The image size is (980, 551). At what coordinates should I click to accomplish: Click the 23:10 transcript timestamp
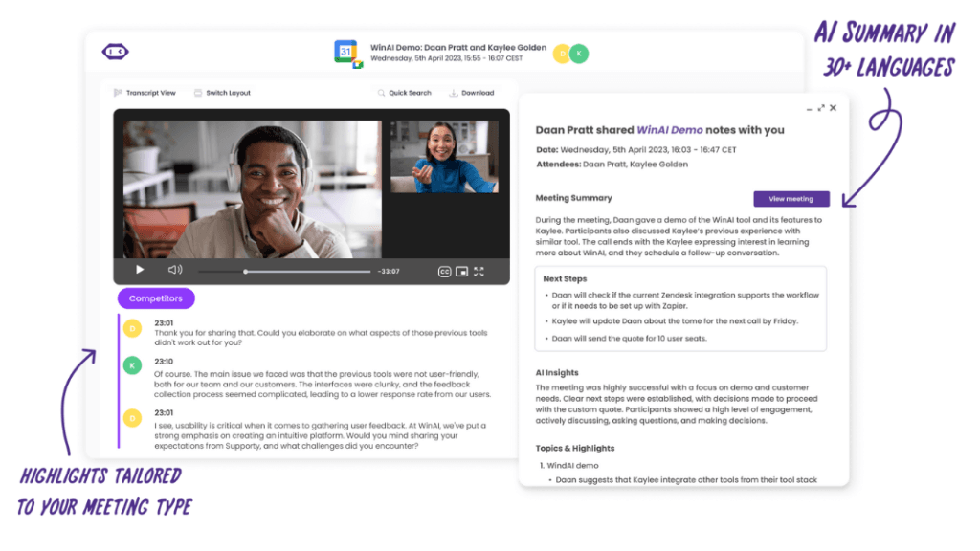pyautogui.click(x=164, y=362)
